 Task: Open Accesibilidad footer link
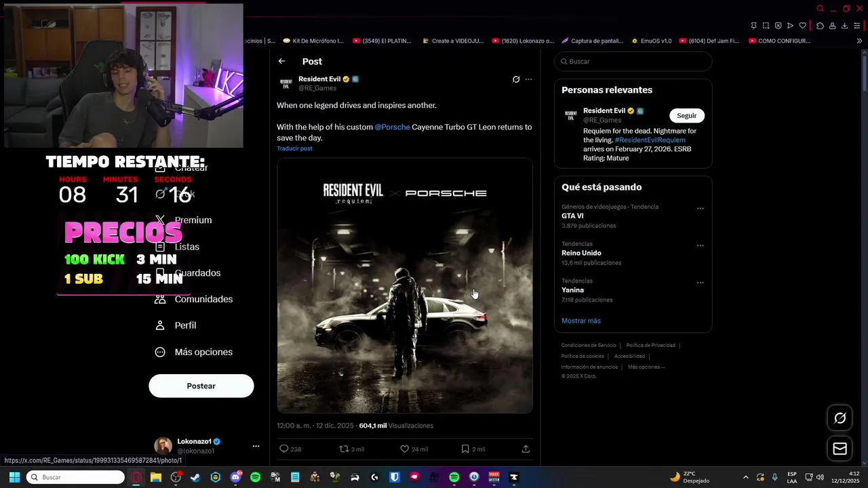tap(629, 357)
